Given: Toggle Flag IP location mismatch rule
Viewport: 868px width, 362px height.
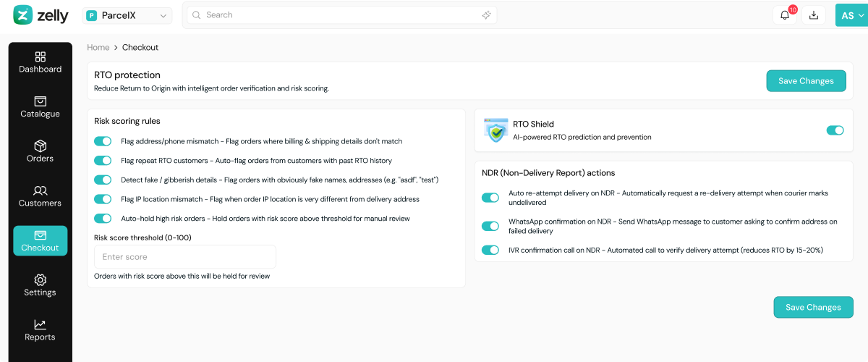Looking at the screenshot, I should tap(103, 198).
